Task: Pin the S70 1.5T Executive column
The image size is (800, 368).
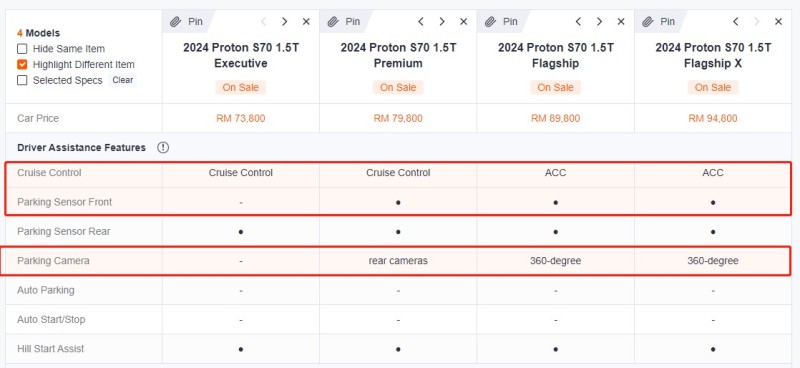Action: tap(187, 21)
